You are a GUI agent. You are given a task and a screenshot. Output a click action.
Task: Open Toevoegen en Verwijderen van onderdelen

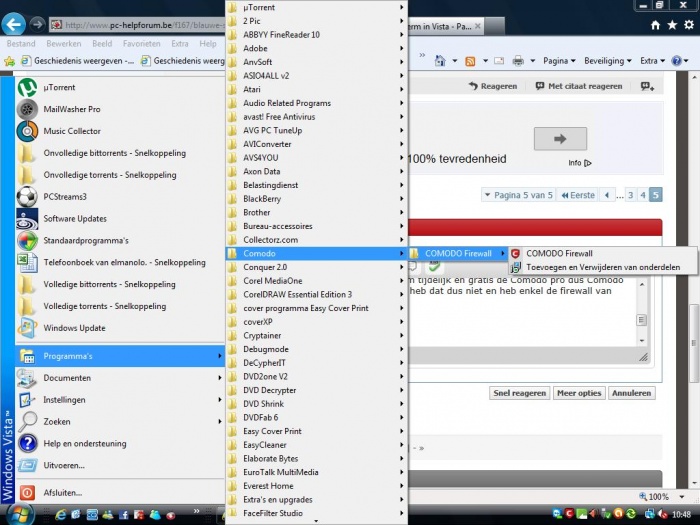coord(603,267)
